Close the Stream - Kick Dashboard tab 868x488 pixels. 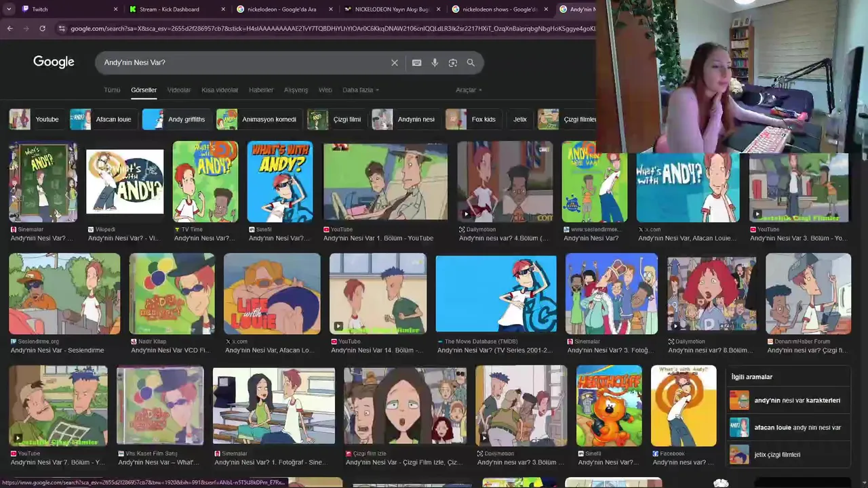pyautogui.click(x=223, y=9)
